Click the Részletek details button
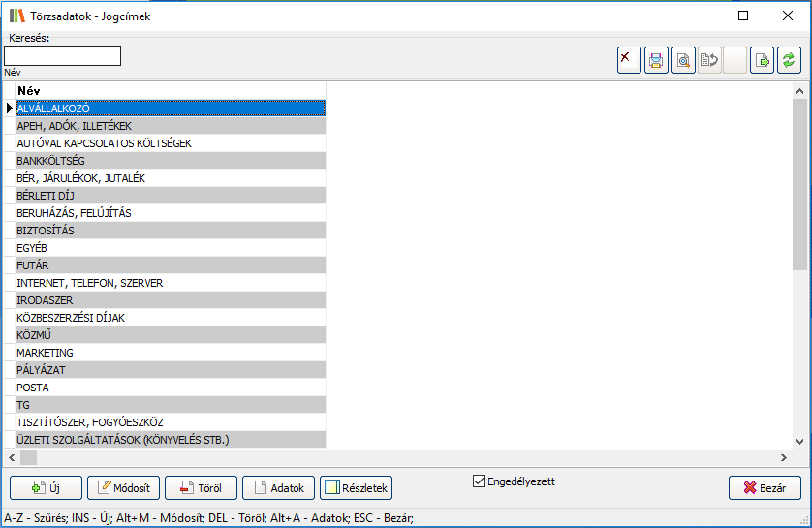The width and height of the screenshot is (812, 528). (356, 488)
